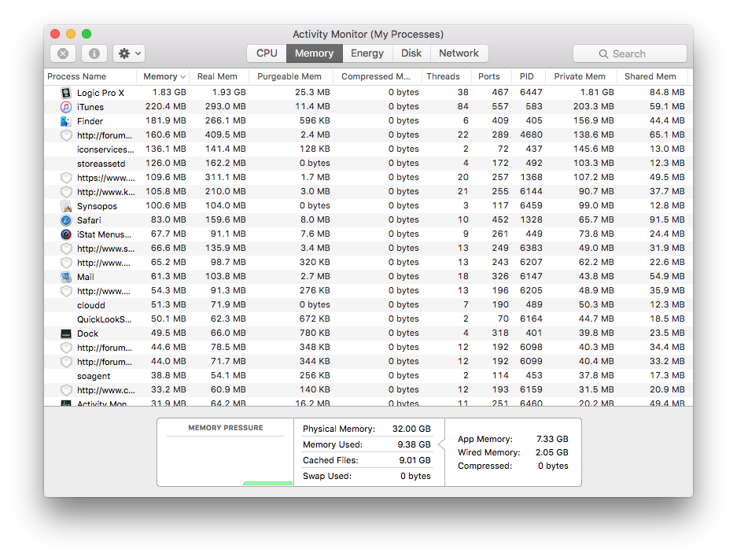This screenshot has height=560, width=737.
Task: Open the gear action menu
Action: click(x=129, y=53)
